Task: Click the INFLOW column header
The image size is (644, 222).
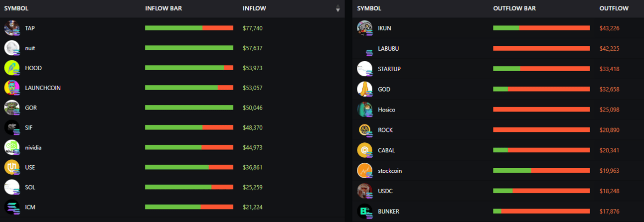Action: point(254,8)
